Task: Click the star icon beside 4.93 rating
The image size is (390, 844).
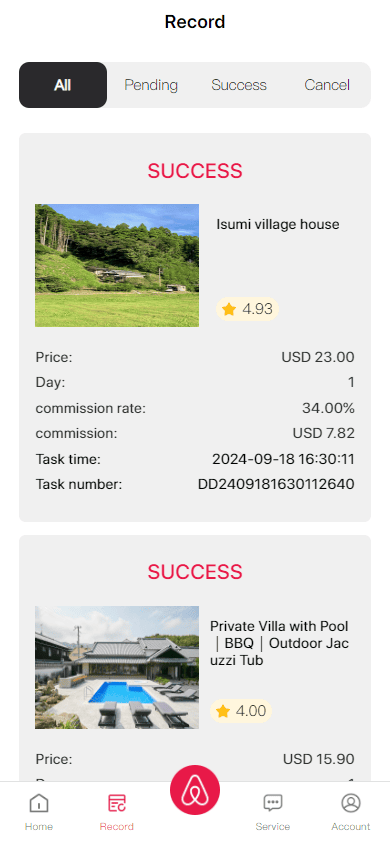Action: pos(229,309)
